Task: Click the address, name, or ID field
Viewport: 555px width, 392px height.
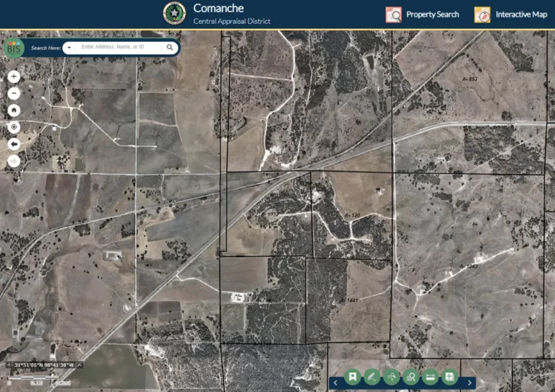Action: [x=119, y=48]
